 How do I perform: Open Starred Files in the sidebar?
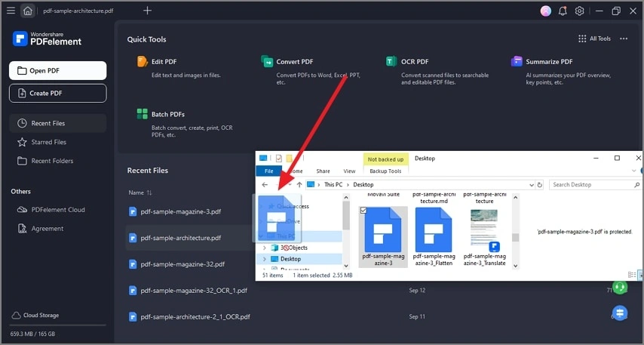pyautogui.click(x=48, y=142)
